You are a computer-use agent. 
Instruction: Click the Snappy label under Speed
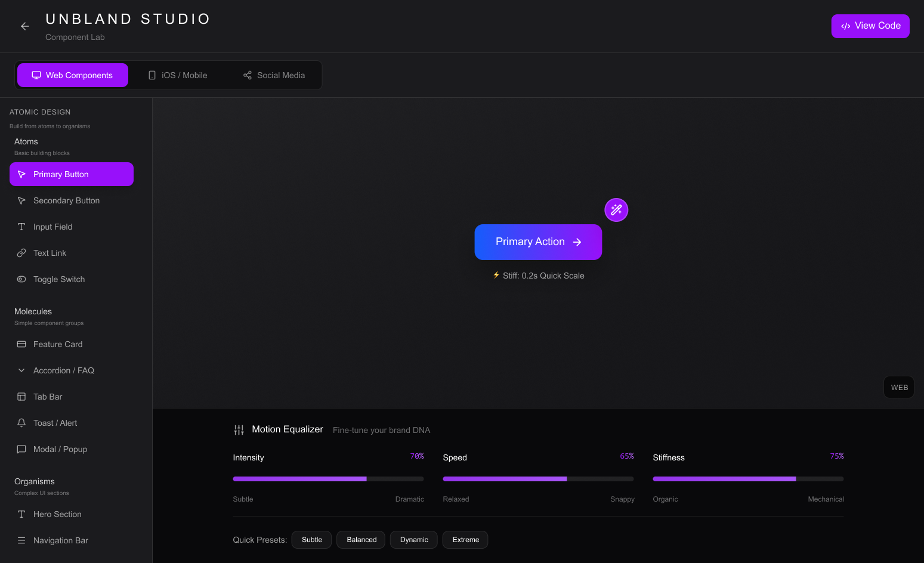[x=622, y=499]
